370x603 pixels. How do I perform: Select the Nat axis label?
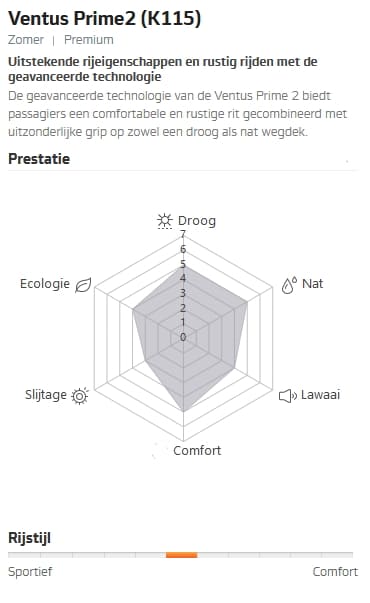point(312,284)
